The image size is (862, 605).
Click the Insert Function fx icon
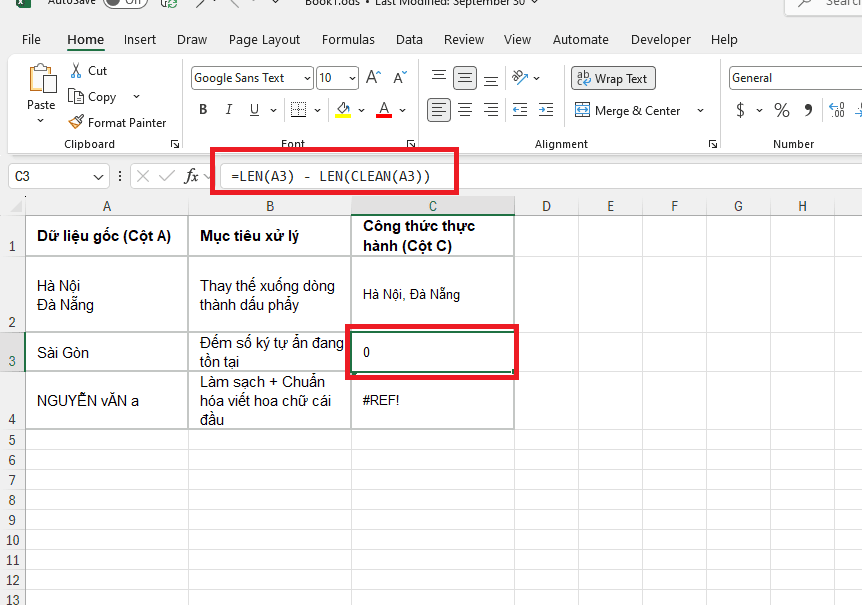pos(191,176)
